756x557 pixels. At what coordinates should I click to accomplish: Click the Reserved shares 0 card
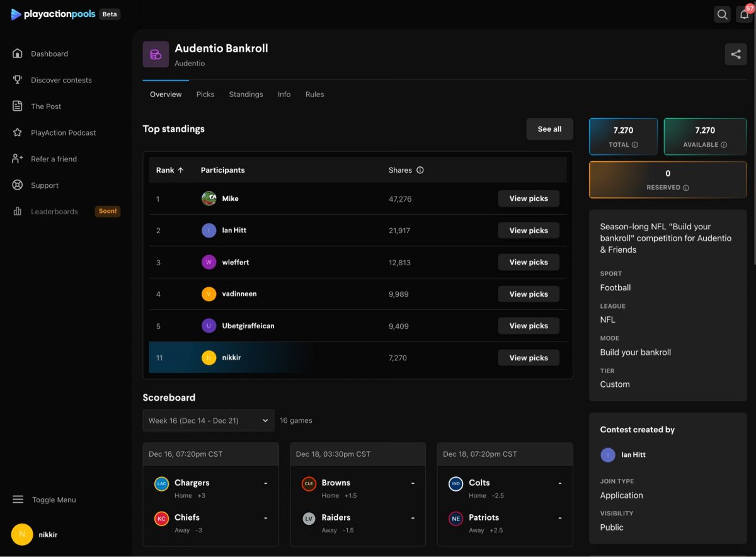point(668,180)
